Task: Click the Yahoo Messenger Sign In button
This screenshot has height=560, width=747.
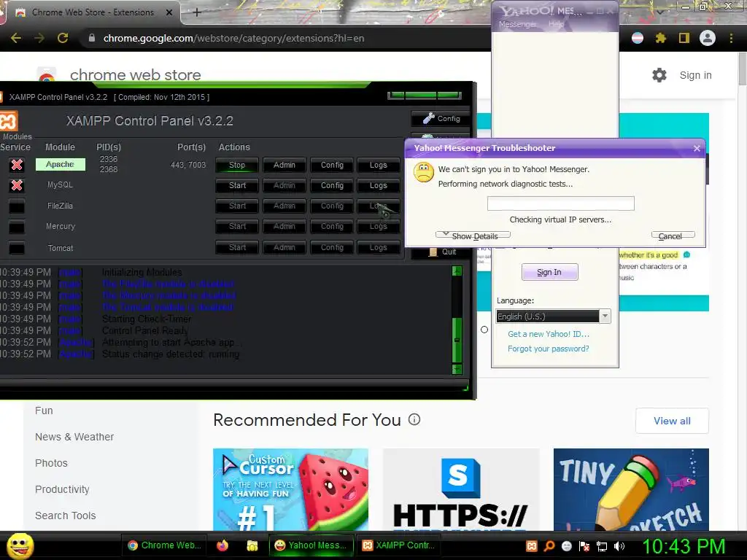Action: 550,272
